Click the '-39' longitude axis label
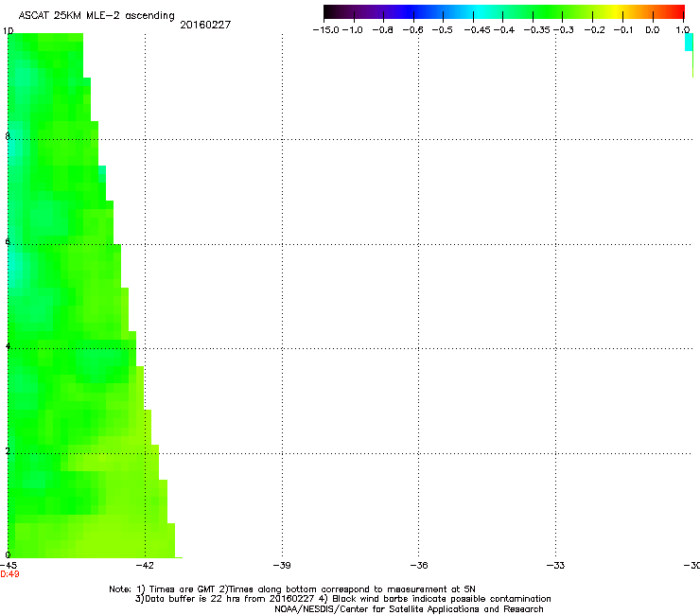This screenshot has height=615, width=700. (x=282, y=566)
